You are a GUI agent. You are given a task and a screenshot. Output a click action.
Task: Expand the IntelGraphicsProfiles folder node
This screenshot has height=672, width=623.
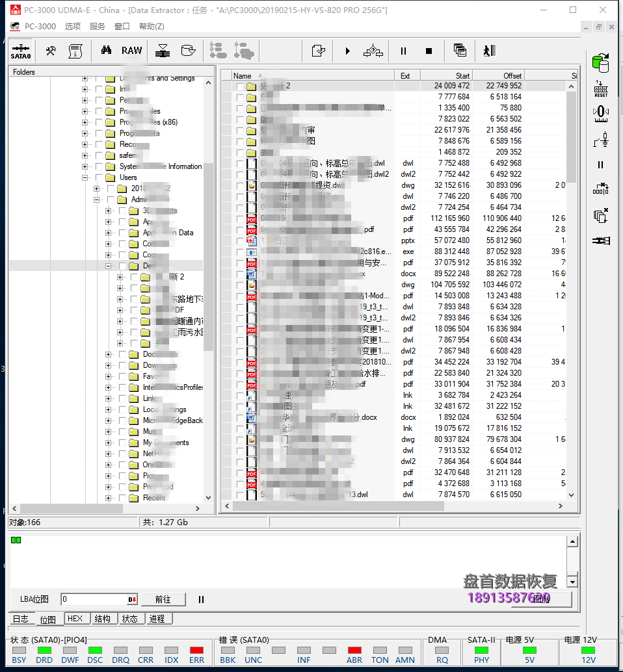(x=108, y=387)
